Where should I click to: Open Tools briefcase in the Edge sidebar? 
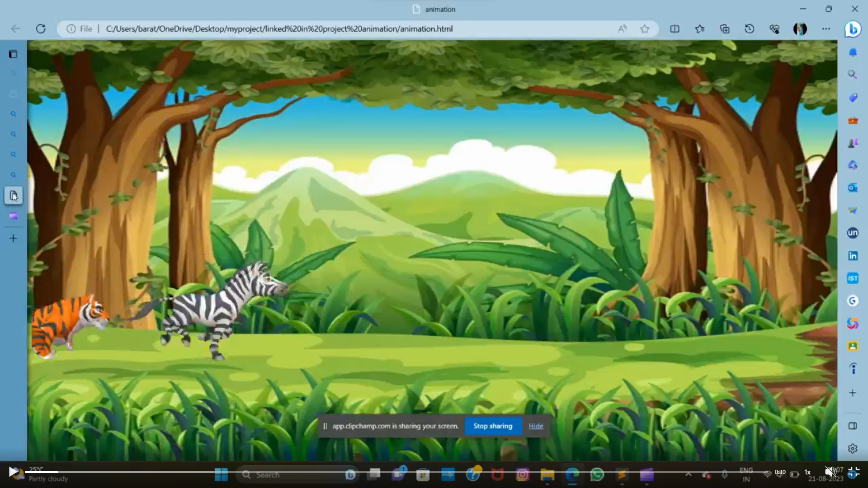853,120
